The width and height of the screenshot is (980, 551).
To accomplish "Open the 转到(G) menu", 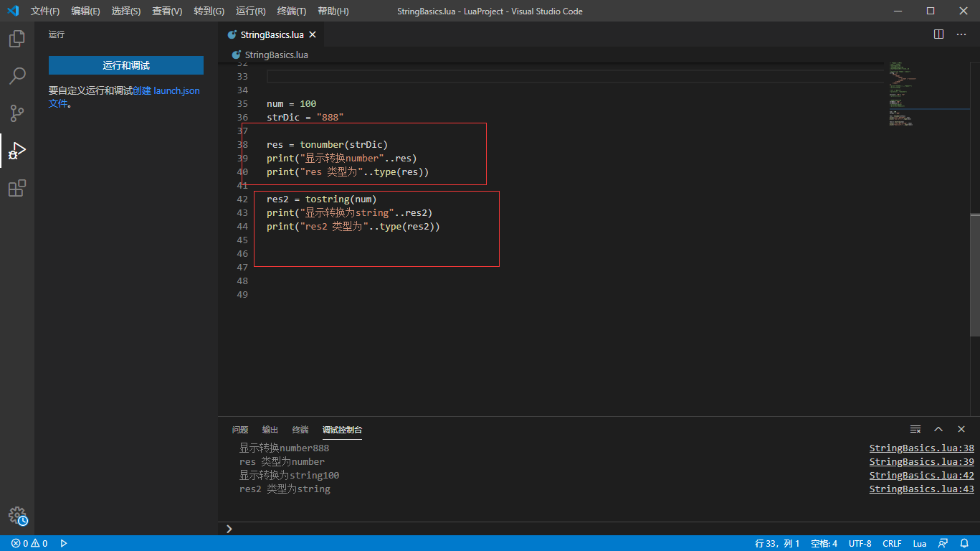I will [x=209, y=11].
